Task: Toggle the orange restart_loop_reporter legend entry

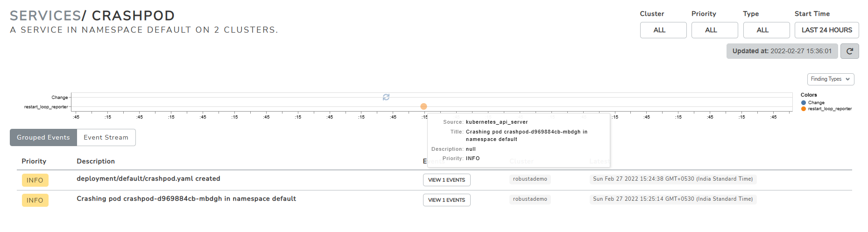Action: 826,109
